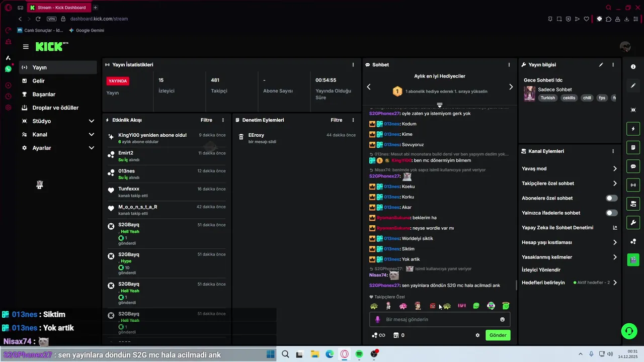The width and height of the screenshot is (644, 362).
Task: Click the KingYi00 yeniden abone oldu! event
Action: click(x=167, y=138)
